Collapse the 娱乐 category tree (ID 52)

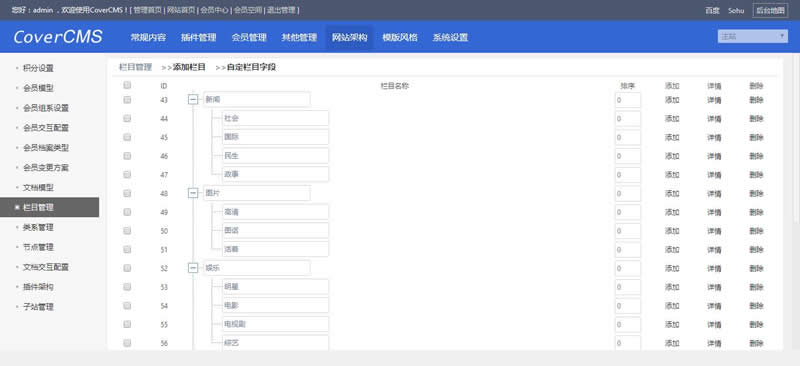pos(193,267)
